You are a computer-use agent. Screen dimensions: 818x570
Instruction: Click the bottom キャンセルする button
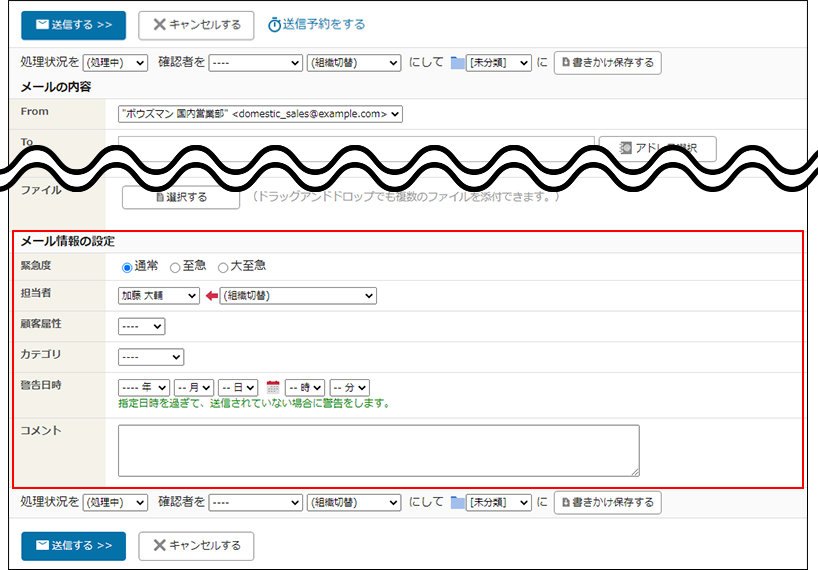point(196,546)
